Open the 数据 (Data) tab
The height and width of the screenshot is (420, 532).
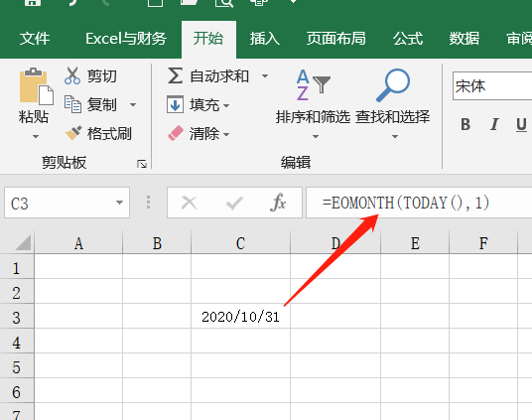click(465, 39)
